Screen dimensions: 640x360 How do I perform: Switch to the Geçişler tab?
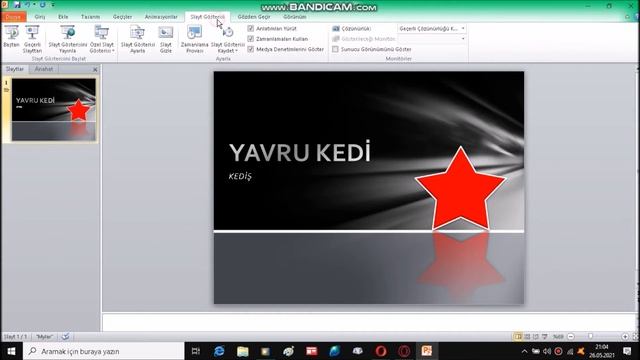[x=122, y=17]
